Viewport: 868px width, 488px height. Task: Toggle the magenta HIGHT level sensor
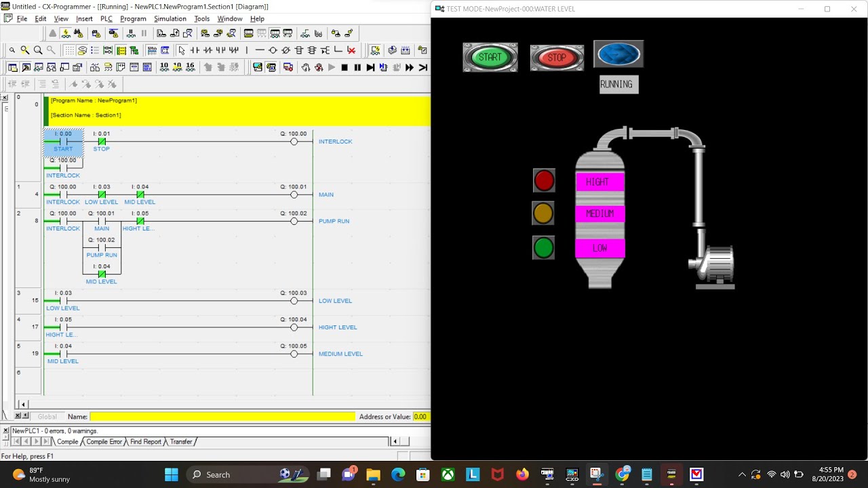click(600, 182)
